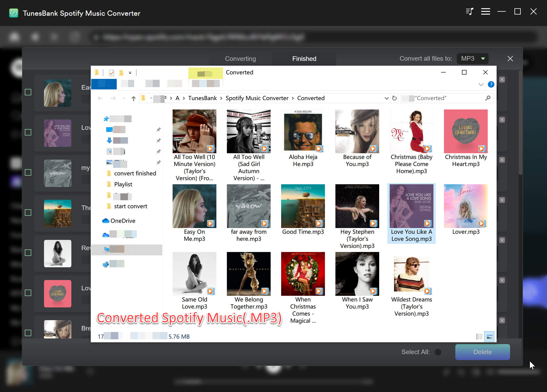The image size is (547, 392).
Task: Expand the address bar history dropdown
Action: coord(386,98)
